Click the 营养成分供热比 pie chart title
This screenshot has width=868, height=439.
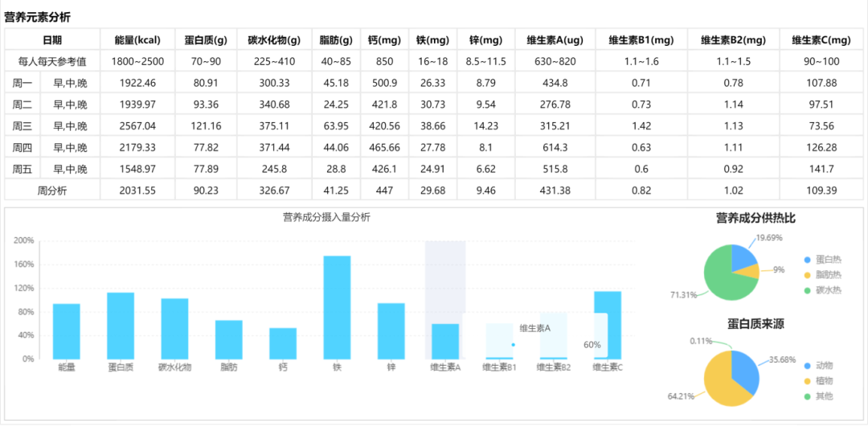(x=755, y=218)
